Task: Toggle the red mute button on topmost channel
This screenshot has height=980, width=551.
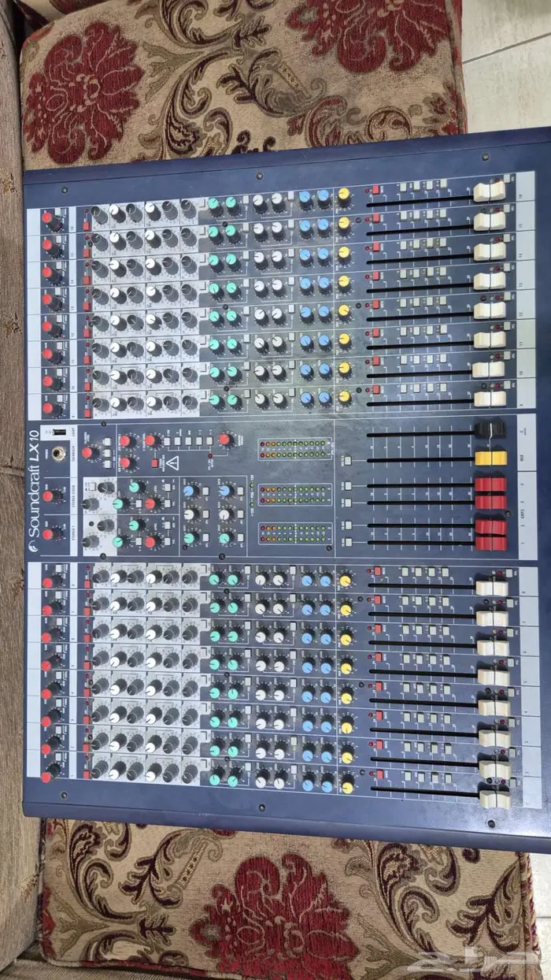Action: [375, 191]
